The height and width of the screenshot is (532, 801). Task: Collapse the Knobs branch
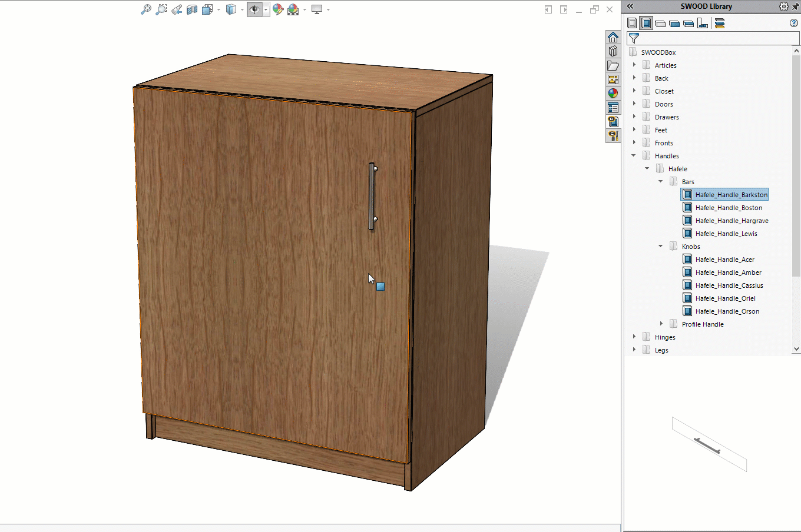660,246
